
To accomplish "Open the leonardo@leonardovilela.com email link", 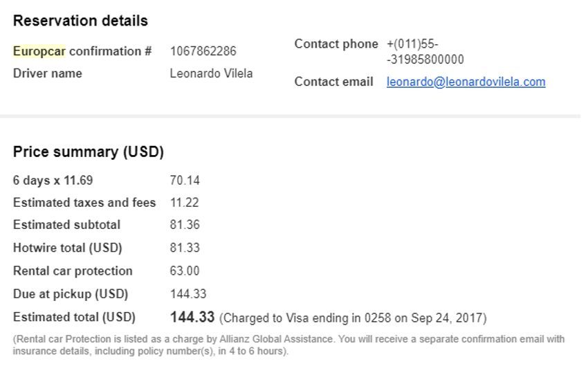I will click(466, 82).
